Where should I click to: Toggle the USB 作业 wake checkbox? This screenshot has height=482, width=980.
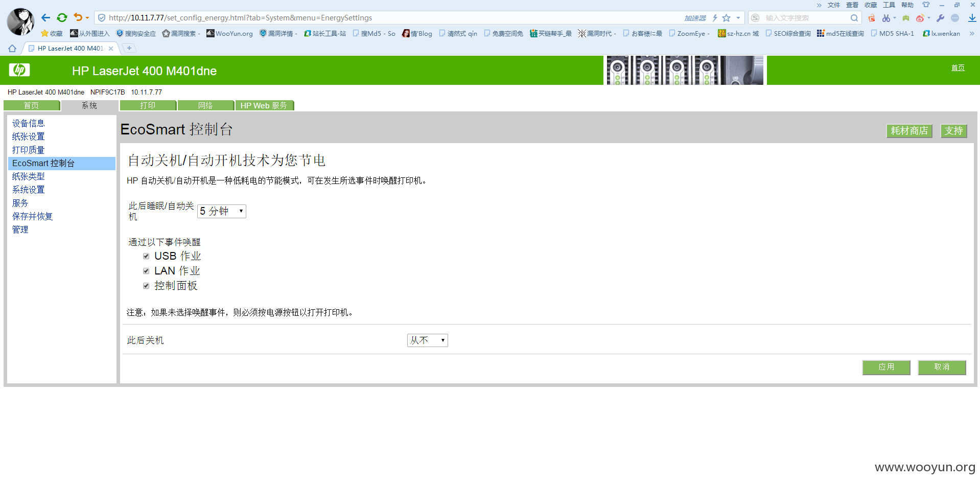click(146, 256)
